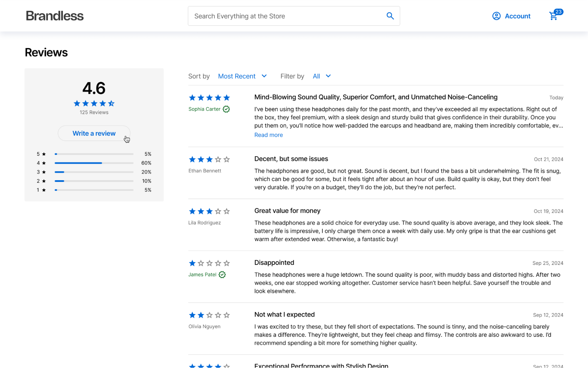
Task: Click James Patel's verified badge icon
Action: click(222, 275)
